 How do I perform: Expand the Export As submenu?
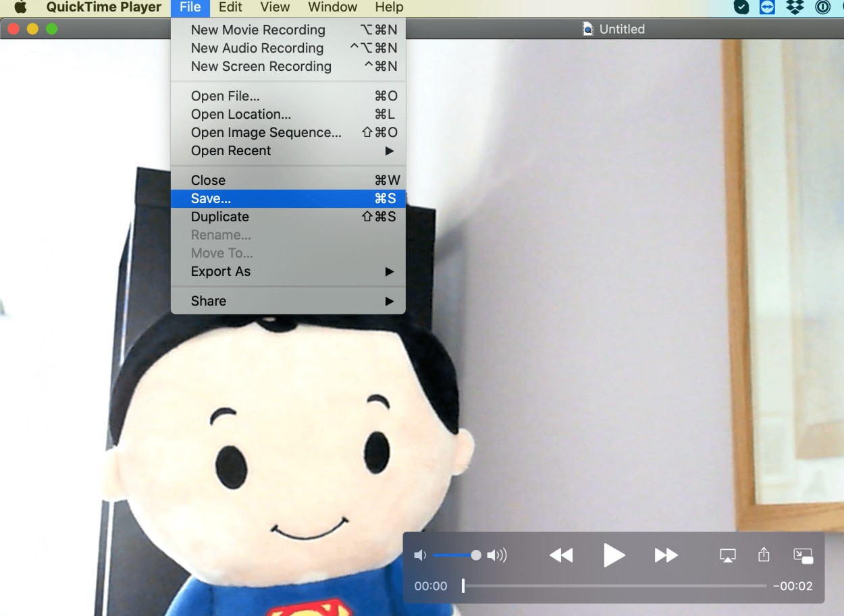[x=288, y=271]
